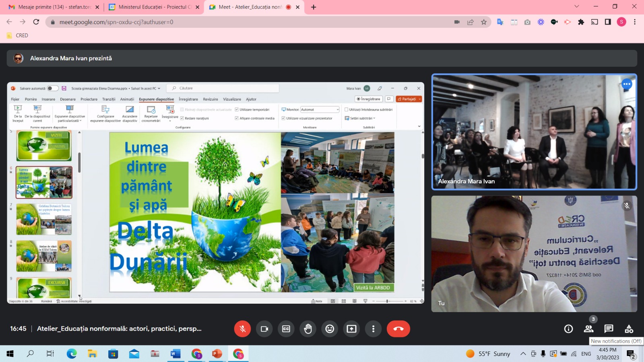Open the meeting details info icon
Viewport: 644px width, 362px height.
tap(568, 329)
